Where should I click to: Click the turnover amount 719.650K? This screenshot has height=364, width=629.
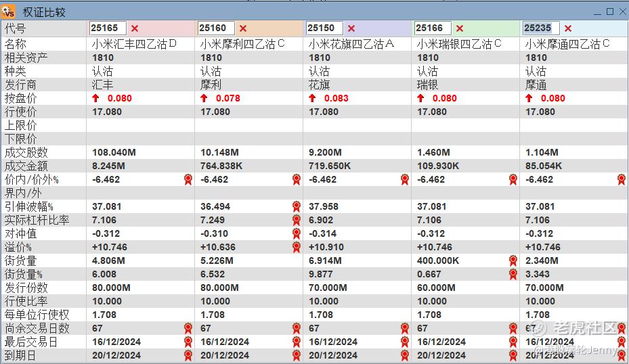(330, 166)
